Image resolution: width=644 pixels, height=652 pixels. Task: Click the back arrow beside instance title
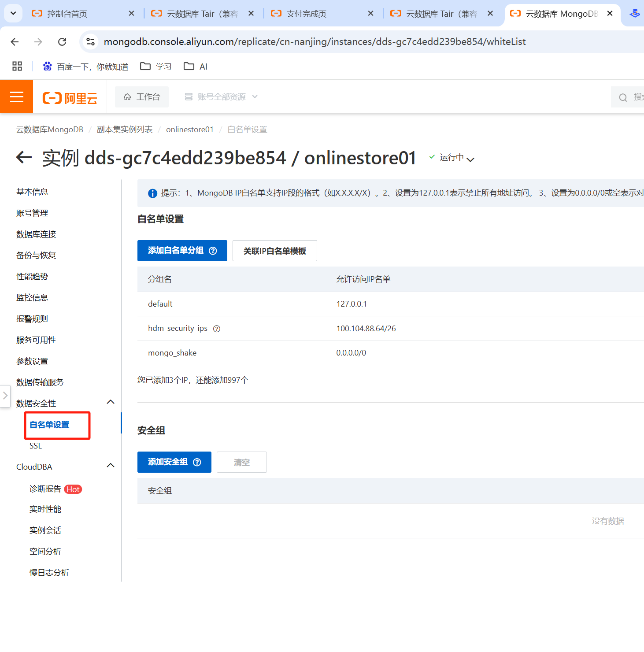coord(24,157)
